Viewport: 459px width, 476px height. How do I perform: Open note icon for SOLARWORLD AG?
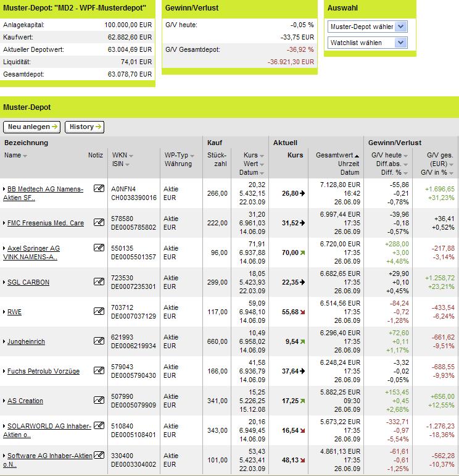[x=99, y=425]
